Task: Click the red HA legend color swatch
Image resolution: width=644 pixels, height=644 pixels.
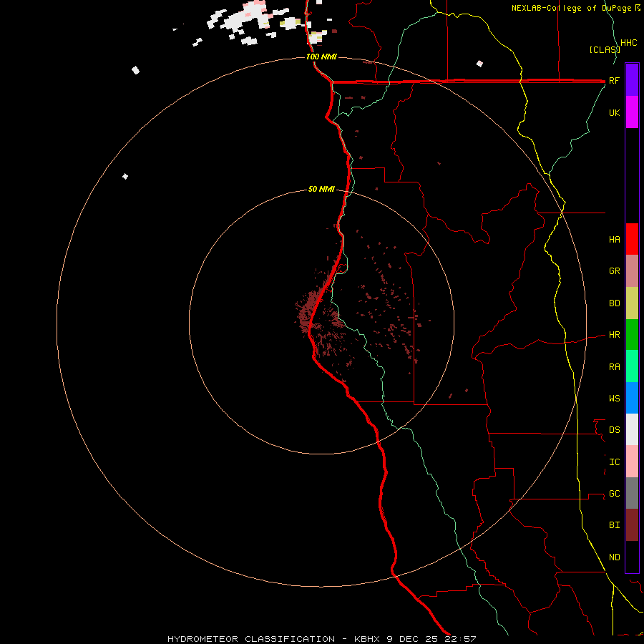Action: [632, 239]
